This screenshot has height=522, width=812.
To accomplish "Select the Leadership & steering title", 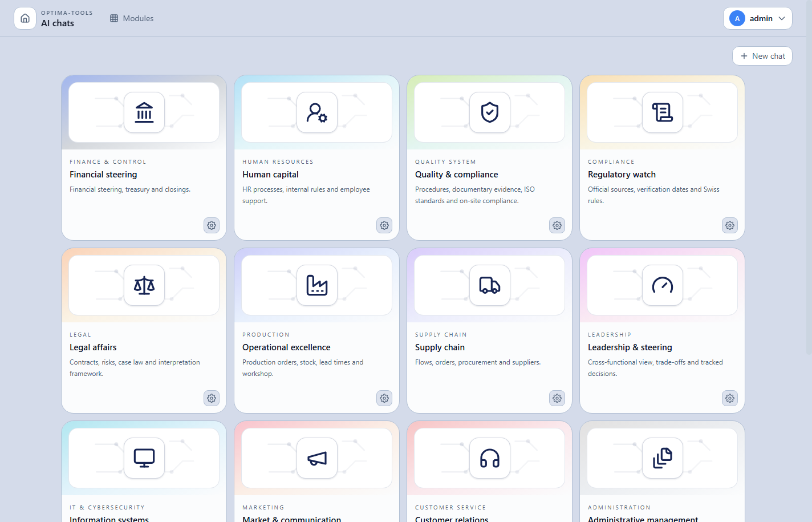I will click(630, 347).
